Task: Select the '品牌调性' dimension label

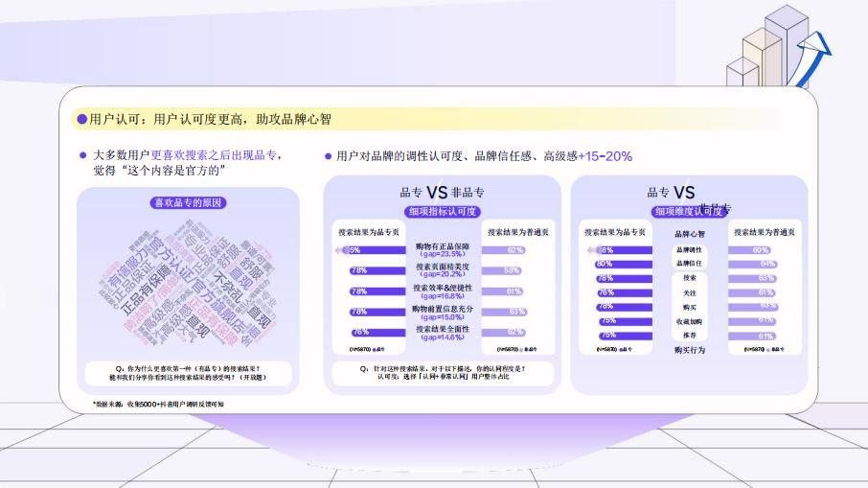Action: click(x=689, y=250)
